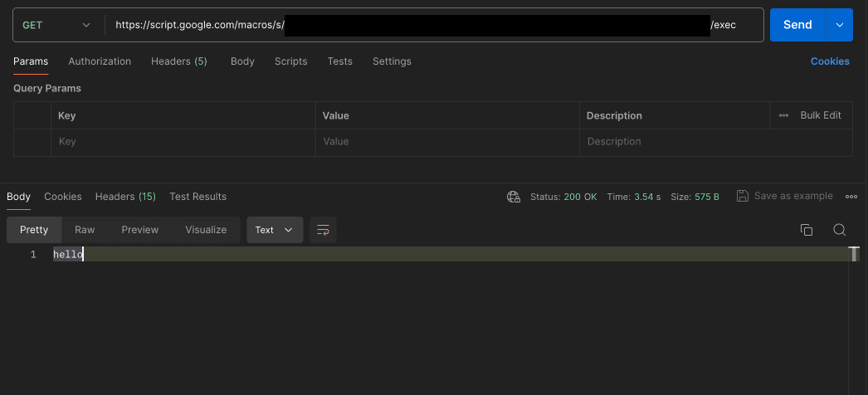Image resolution: width=868 pixels, height=395 pixels.
Task: Open the response three-dot options menu
Action: pos(851,197)
